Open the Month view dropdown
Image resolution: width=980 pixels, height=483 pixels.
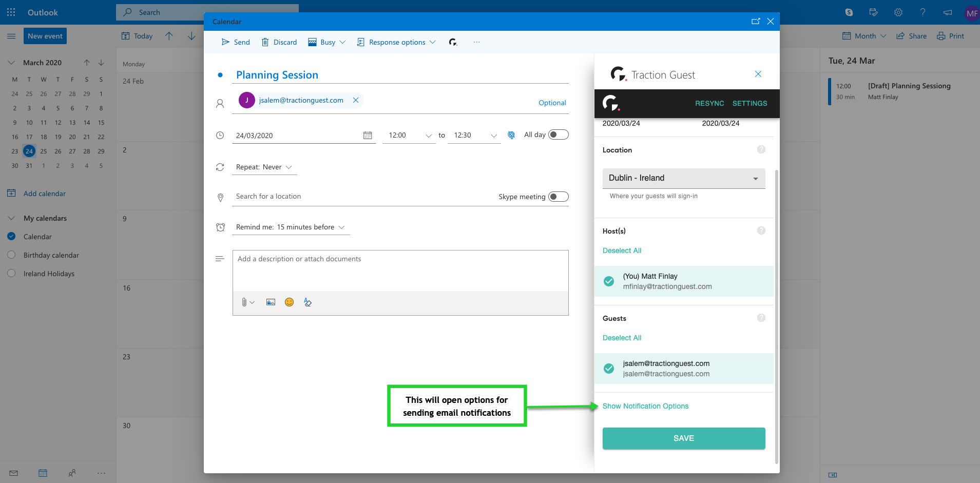[x=864, y=36]
